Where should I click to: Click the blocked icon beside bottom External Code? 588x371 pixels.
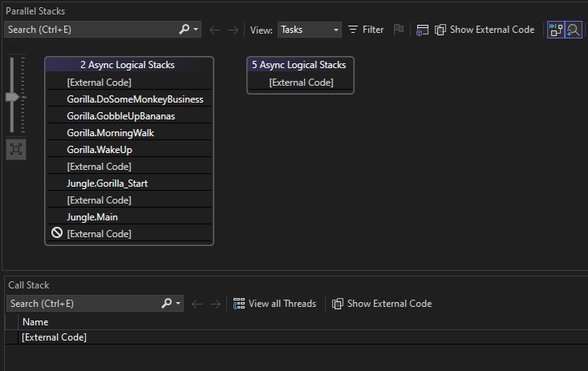pos(57,234)
